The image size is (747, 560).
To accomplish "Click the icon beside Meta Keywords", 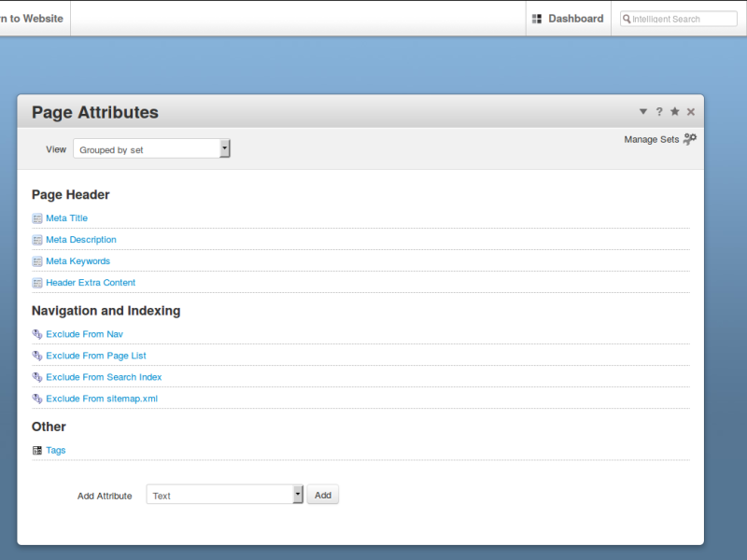I will coord(37,261).
